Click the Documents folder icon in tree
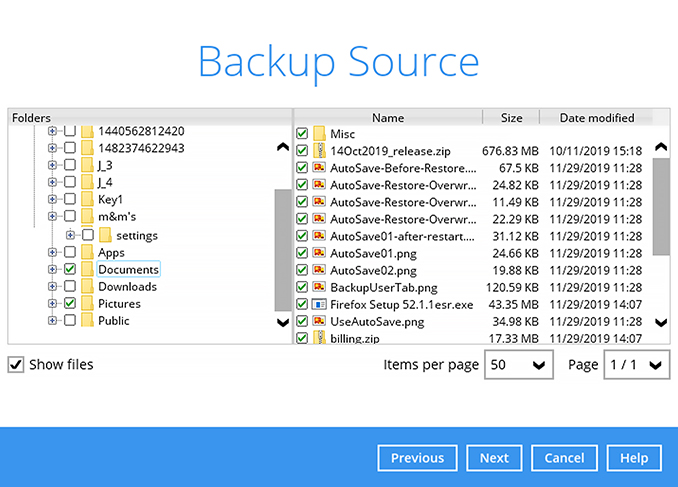 (x=87, y=269)
